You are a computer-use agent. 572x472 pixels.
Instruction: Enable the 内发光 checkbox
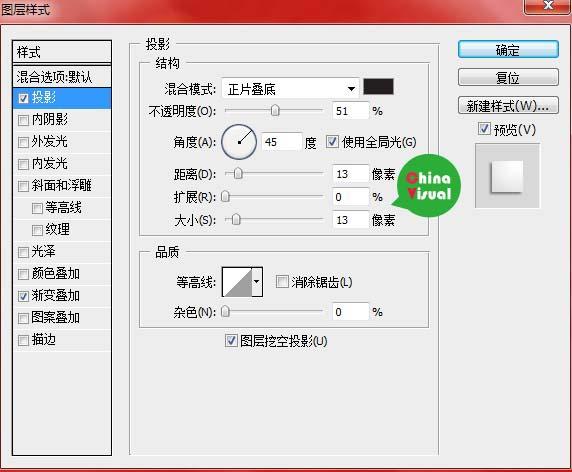23,165
